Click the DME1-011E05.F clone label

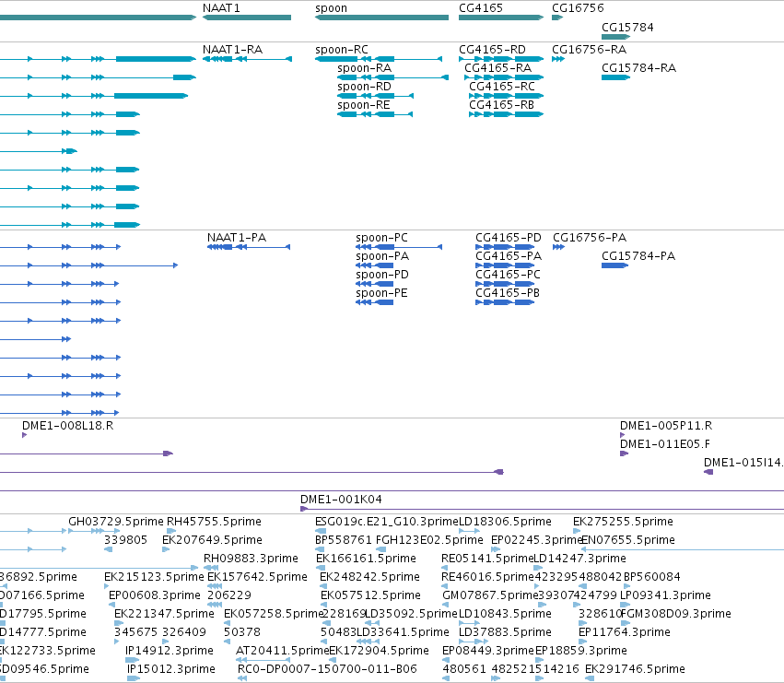pyautogui.click(x=665, y=444)
